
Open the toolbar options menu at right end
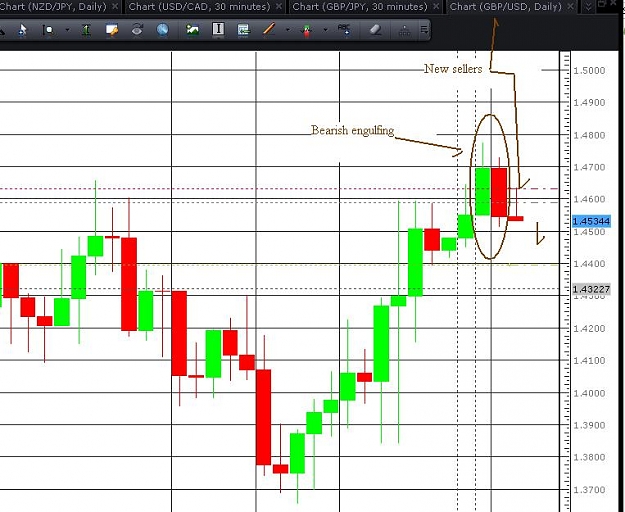(x=424, y=30)
